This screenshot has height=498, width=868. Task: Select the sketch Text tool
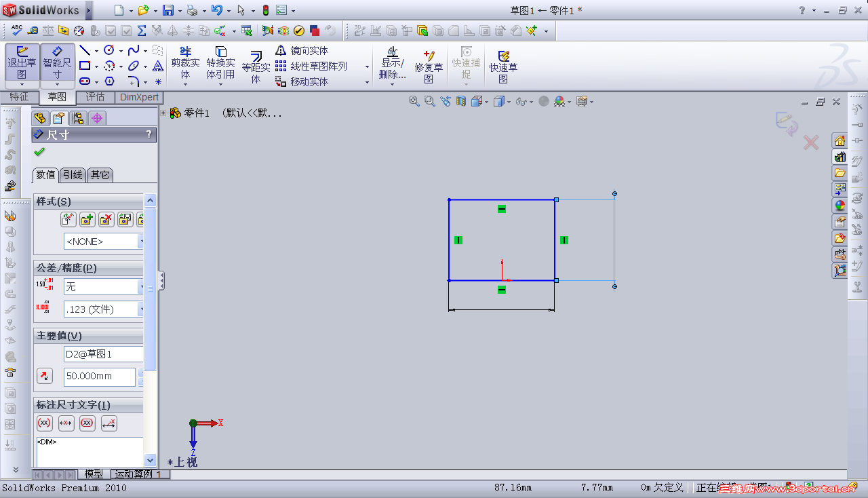pos(157,66)
